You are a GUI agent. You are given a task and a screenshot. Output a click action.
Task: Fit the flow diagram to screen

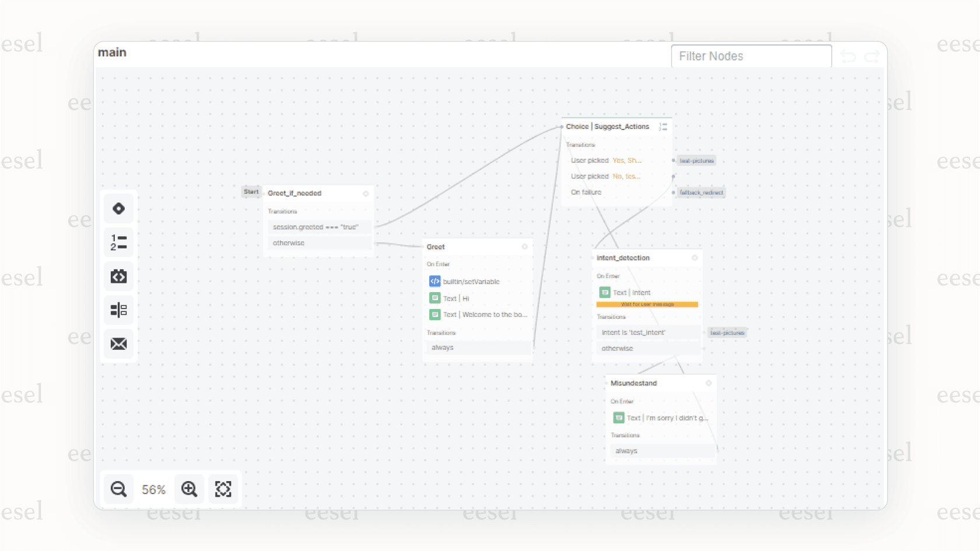(x=223, y=489)
